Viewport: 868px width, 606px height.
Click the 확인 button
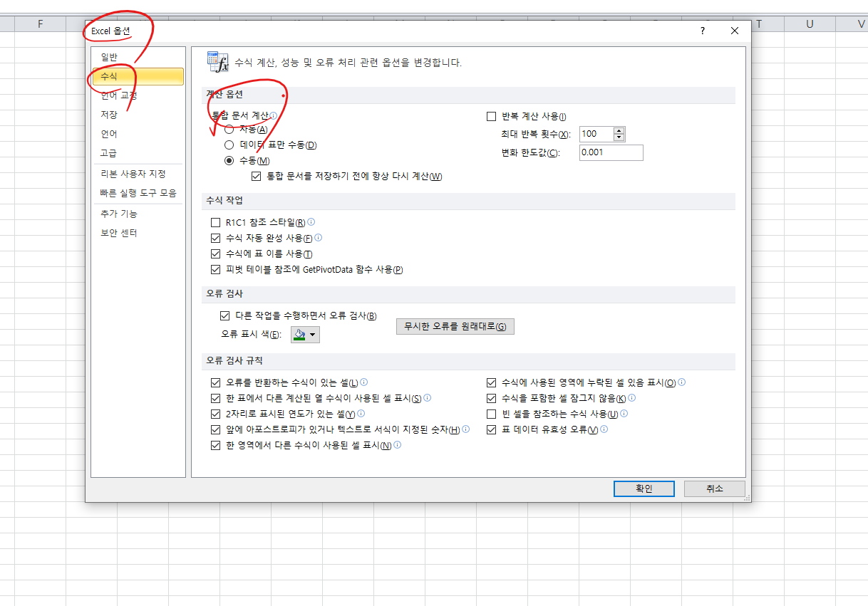[x=644, y=489]
